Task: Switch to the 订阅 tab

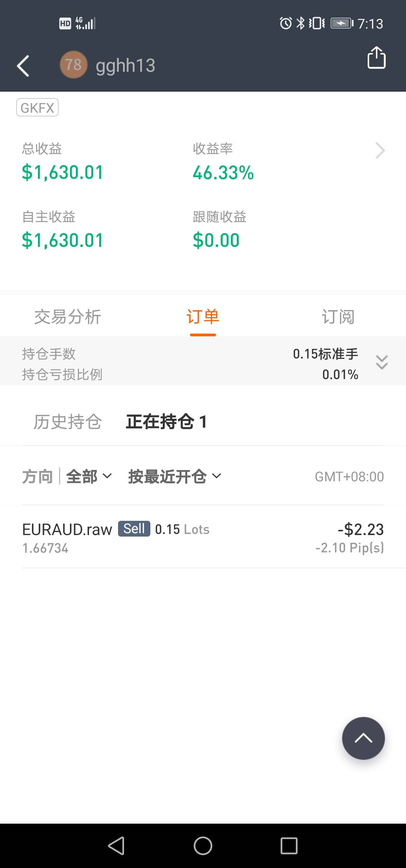Action: (338, 317)
